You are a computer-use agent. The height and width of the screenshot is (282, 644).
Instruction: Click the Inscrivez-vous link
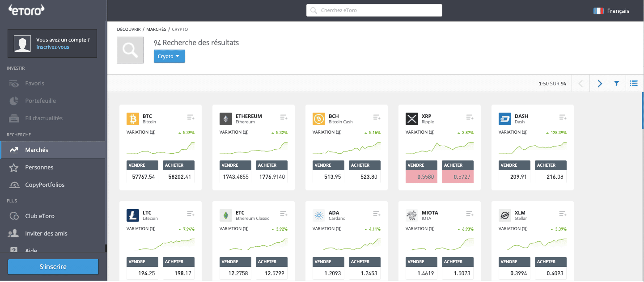[53, 47]
